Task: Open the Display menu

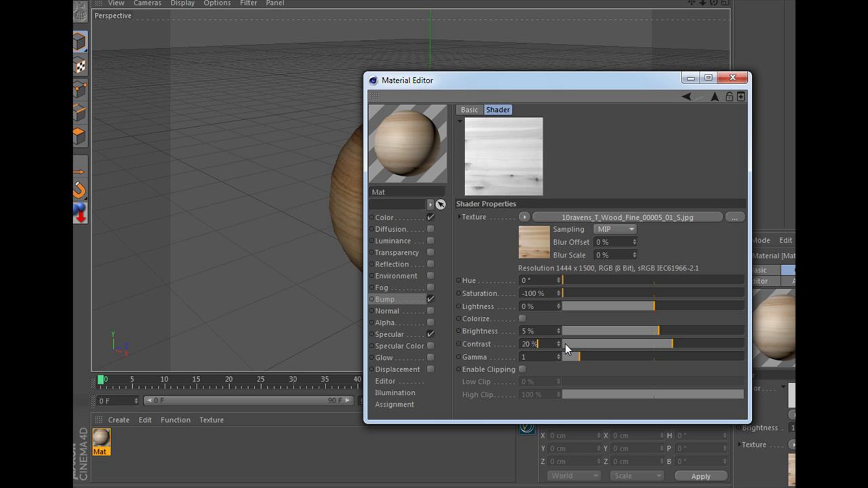Action: pyautogui.click(x=182, y=3)
